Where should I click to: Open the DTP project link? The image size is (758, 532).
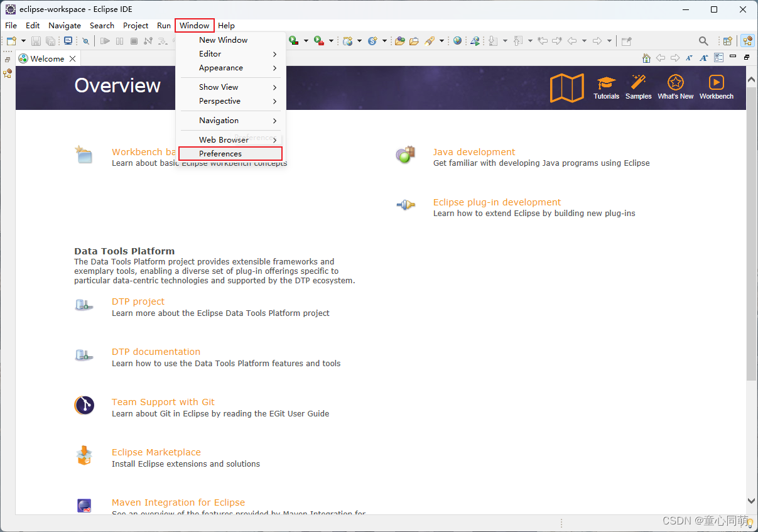pos(138,301)
